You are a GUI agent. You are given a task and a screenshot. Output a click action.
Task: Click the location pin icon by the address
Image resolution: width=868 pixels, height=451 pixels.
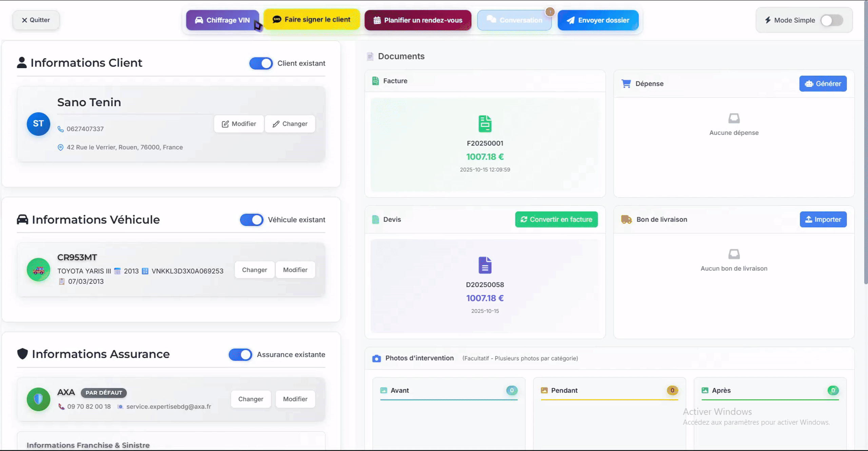60,148
